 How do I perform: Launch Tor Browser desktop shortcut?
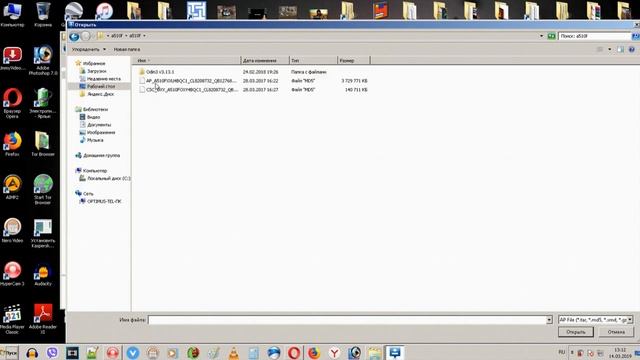point(43,144)
